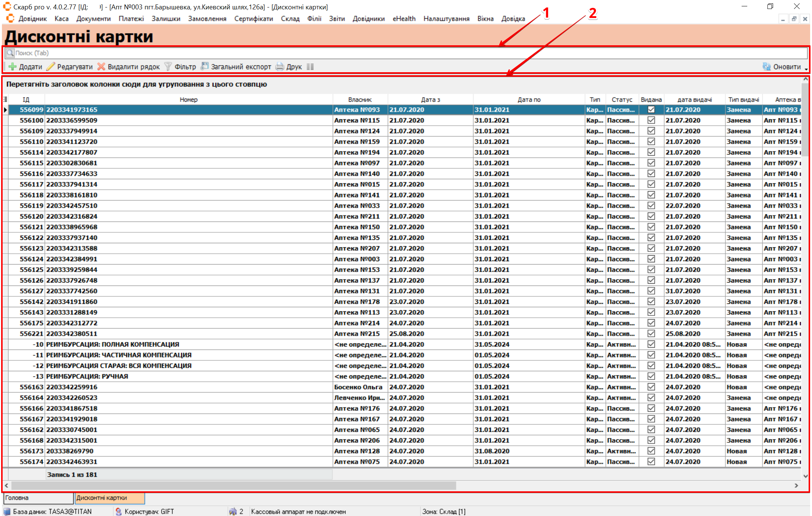Expand the toolbar overflow arrow near Оновити
812x516 pixels.
[x=806, y=69]
